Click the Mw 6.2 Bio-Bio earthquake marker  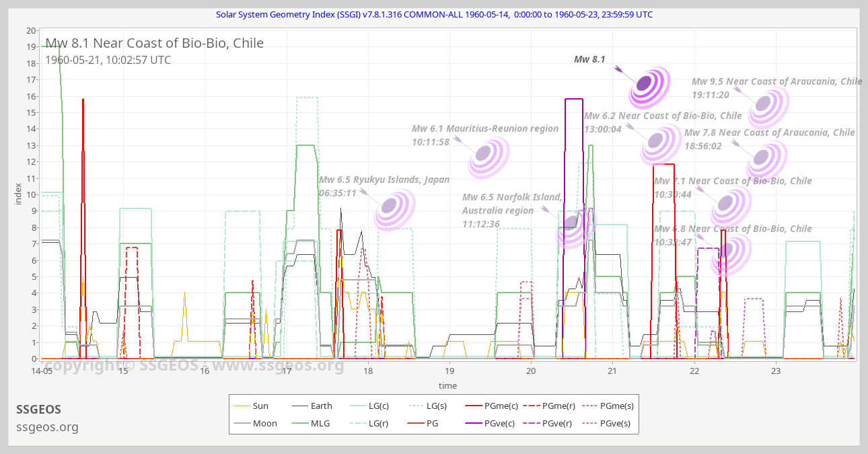(x=659, y=144)
